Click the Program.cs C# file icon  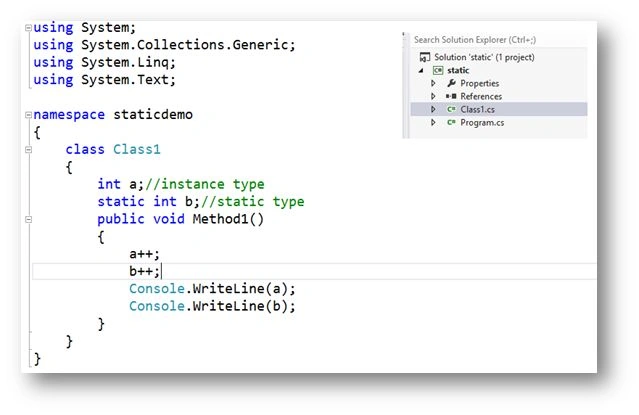pos(451,122)
